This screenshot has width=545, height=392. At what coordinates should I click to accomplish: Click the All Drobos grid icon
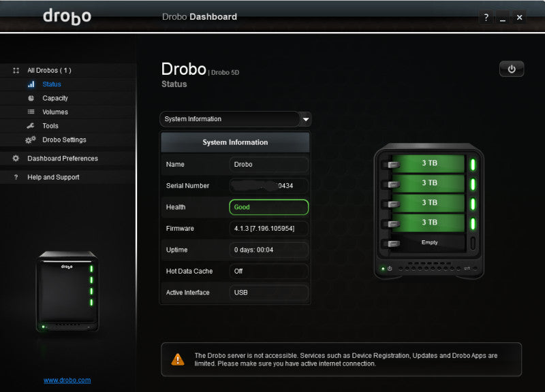[x=16, y=71]
